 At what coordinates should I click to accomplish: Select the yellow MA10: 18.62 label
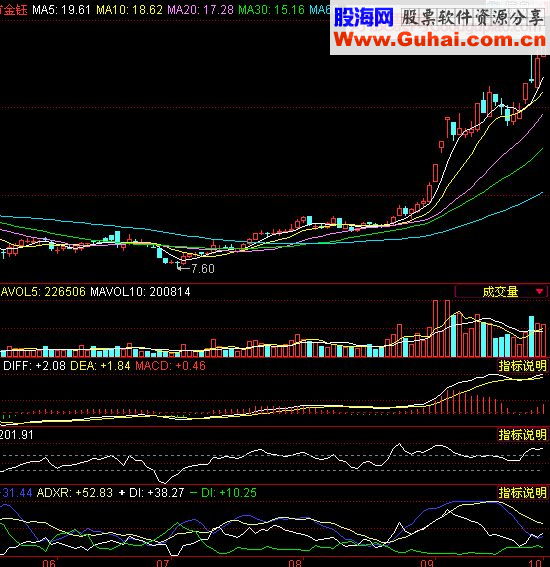tap(129, 9)
